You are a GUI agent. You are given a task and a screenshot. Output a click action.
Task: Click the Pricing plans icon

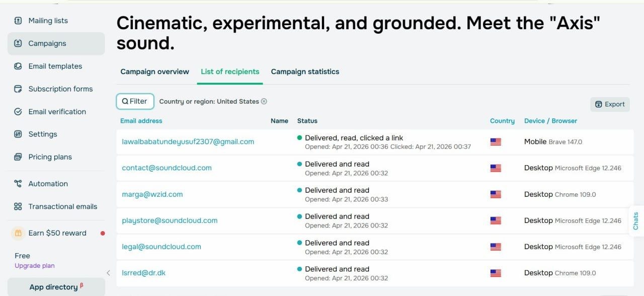(x=18, y=157)
